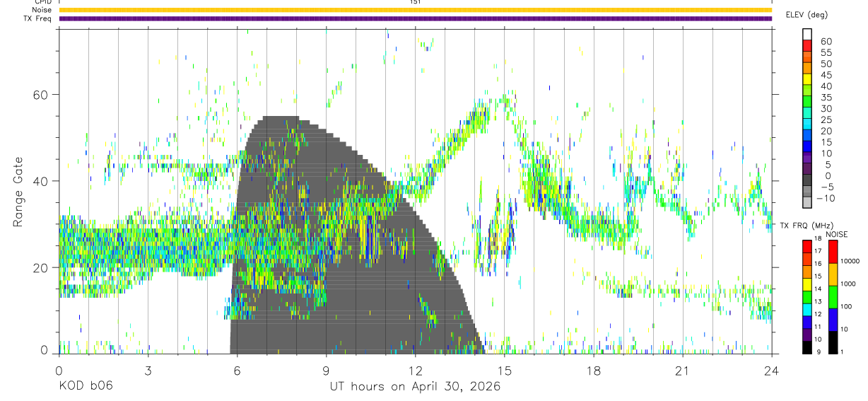This screenshot has width=868, height=401.
Task: Click the '30' value on ELEV scale
Action: (826, 109)
